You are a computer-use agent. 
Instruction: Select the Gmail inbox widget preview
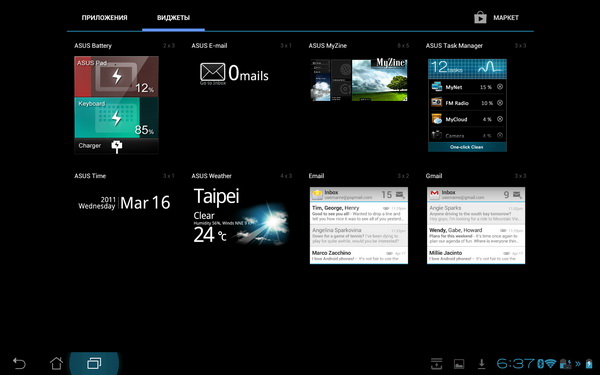pos(476,225)
